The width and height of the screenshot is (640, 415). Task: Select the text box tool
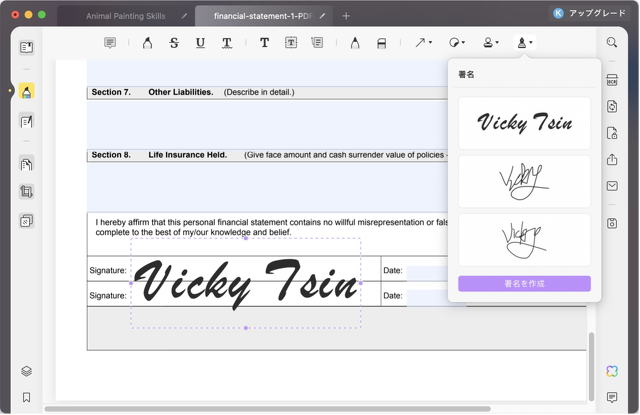291,43
